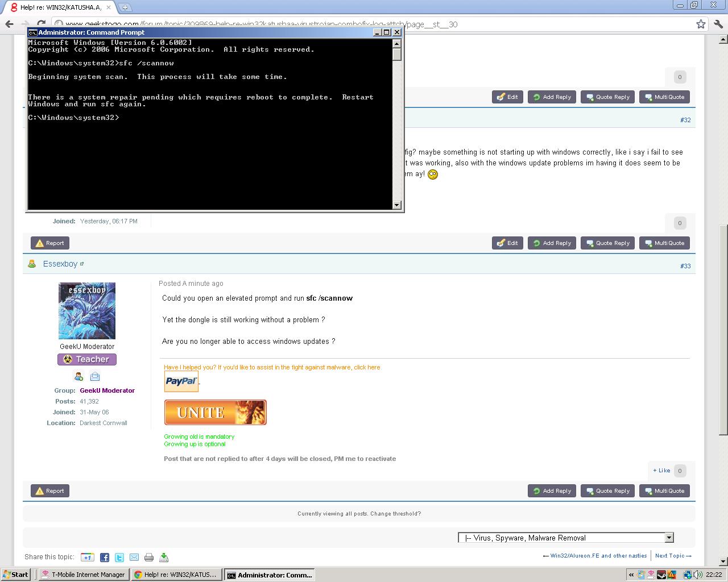Share topic via Google +1 icon

pyautogui.click(x=87, y=558)
